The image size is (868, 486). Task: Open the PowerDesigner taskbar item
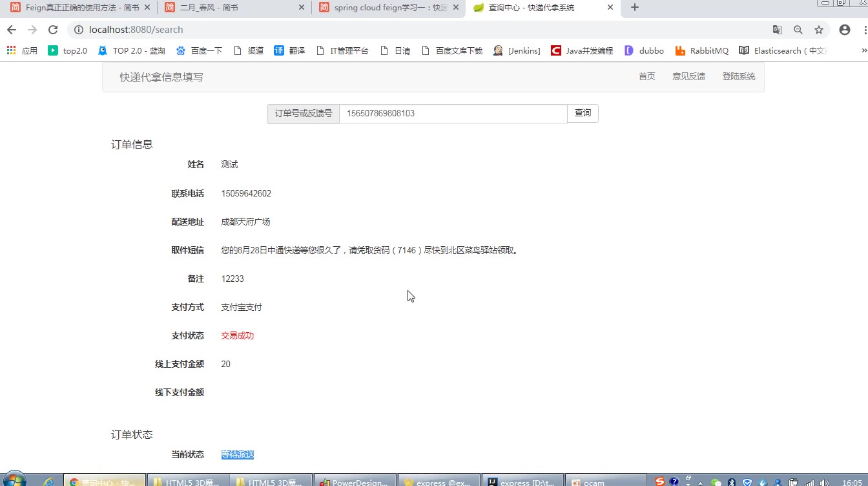(355, 481)
